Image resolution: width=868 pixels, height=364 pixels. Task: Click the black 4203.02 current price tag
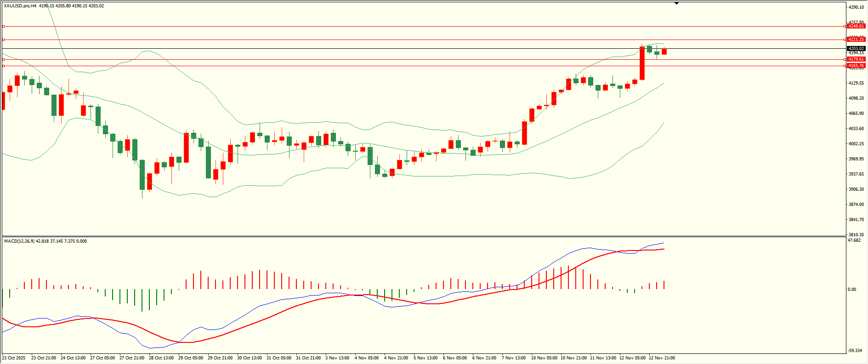point(856,48)
